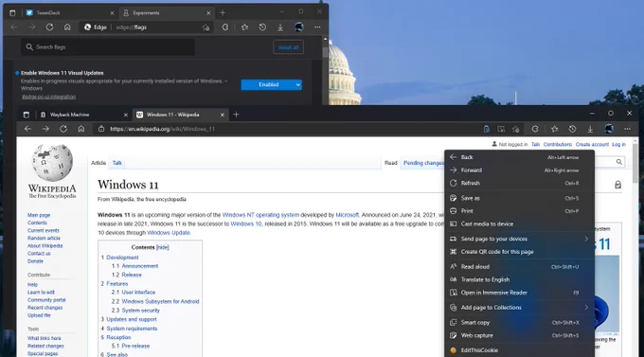Open Settings and more in Experiments window
644x357 pixels.
(317, 27)
